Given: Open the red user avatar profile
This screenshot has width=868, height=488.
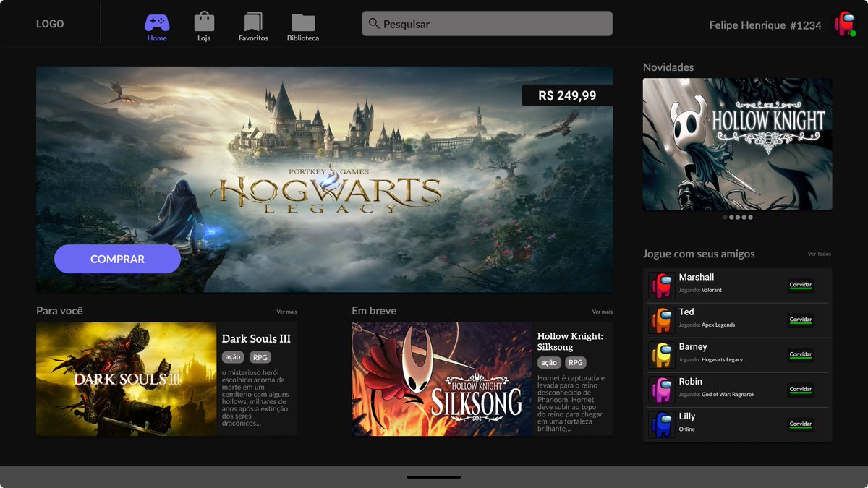Looking at the screenshot, I should pos(844,24).
